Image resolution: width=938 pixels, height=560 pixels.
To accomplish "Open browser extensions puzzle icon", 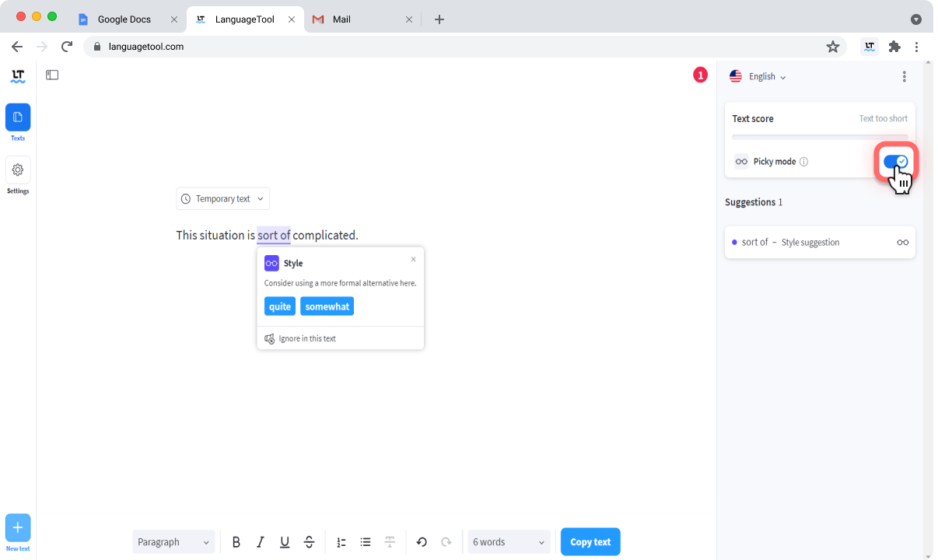I will coord(894,47).
